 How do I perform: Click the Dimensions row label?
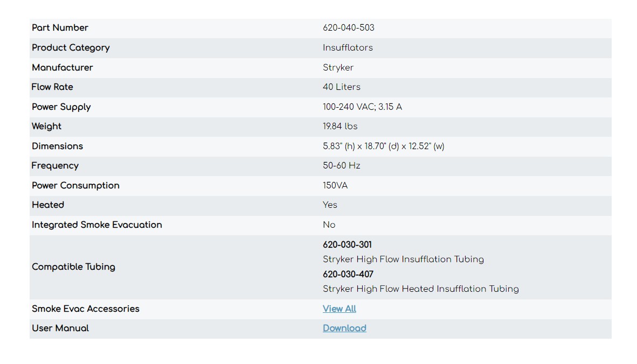coord(57,146)
